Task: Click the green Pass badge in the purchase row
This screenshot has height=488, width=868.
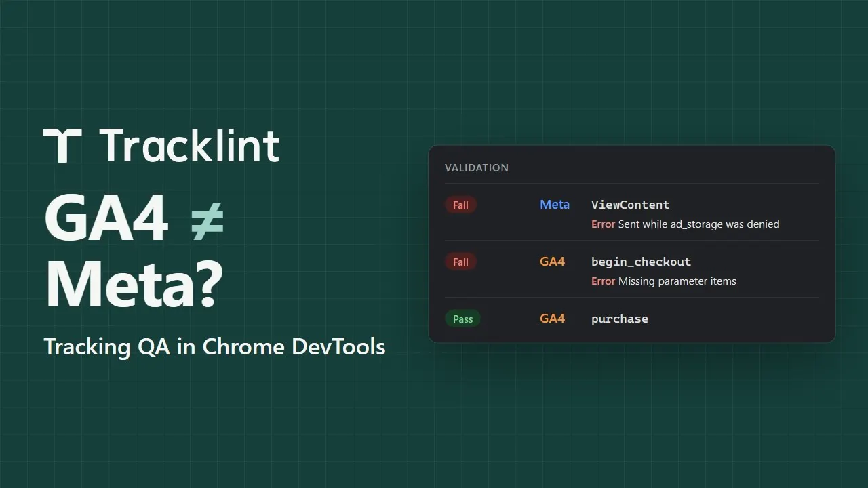Action: [x=463, y=319]
